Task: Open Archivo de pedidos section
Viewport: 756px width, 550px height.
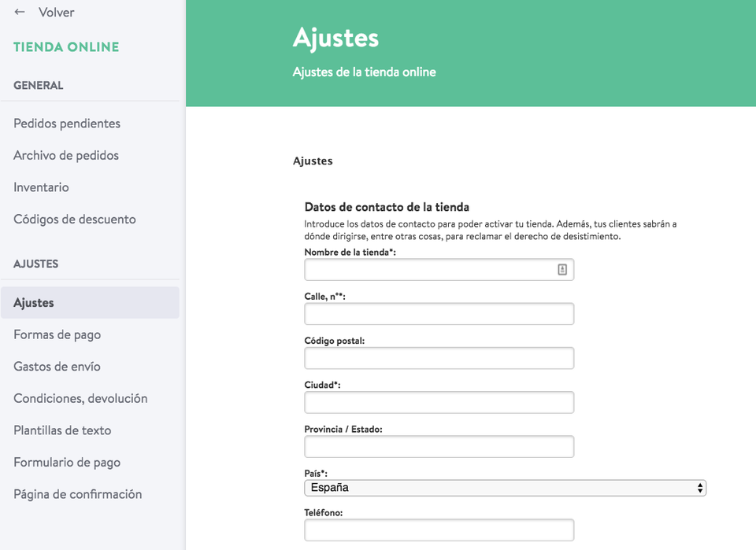Action: [66, 155]
